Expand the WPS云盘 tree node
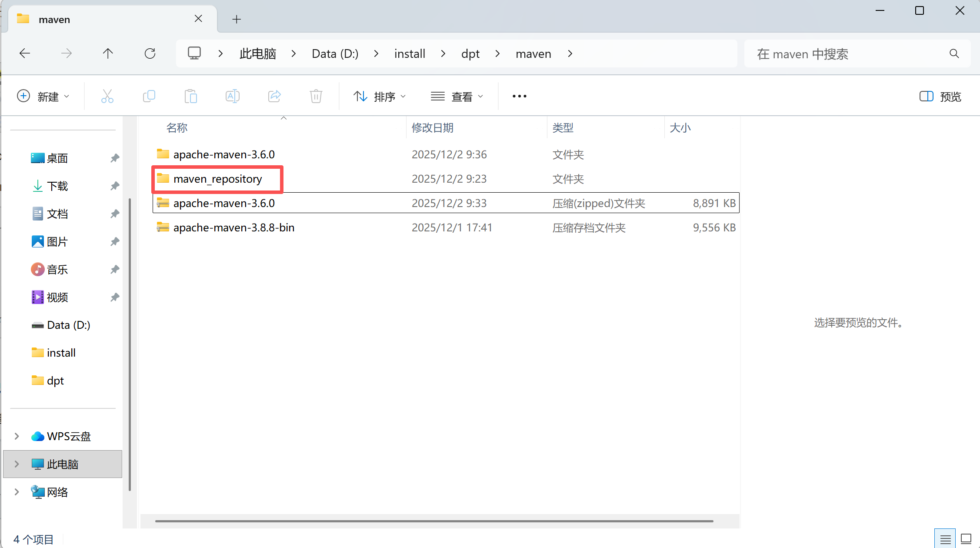980x548 pixels. [x=17, y=436]
